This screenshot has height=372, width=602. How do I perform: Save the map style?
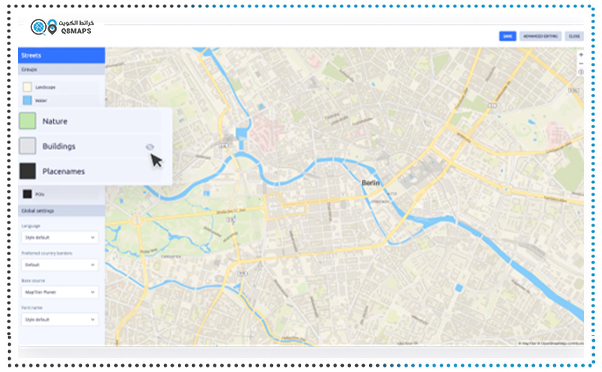508,36
